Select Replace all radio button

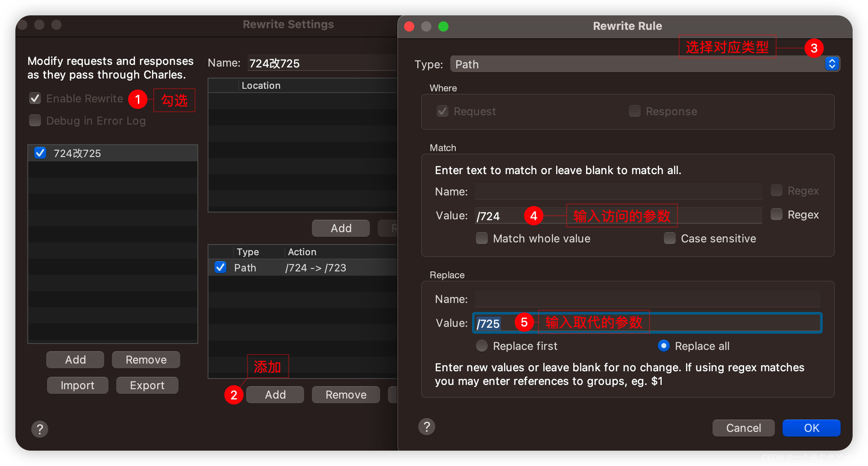click(x=663, y=346)
